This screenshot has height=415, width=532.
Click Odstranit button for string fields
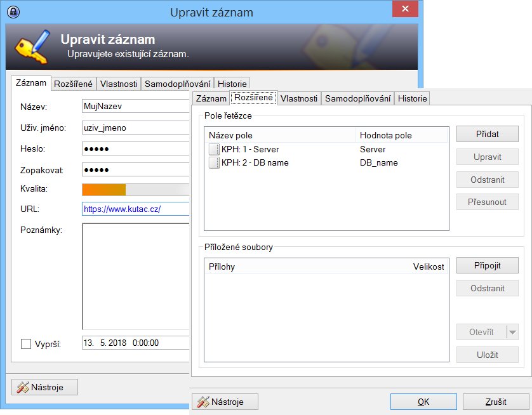487,180
